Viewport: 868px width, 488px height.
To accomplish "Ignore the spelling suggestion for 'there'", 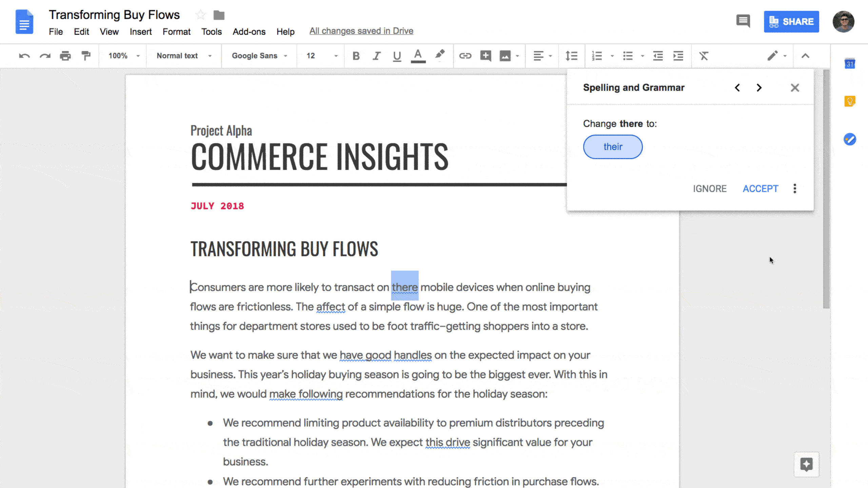I will click(x=709, y=188).
